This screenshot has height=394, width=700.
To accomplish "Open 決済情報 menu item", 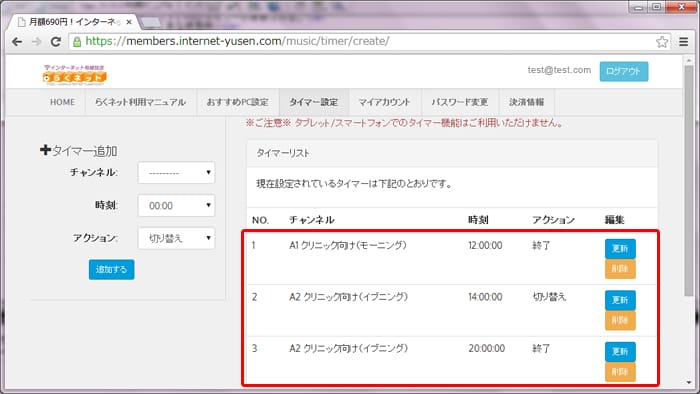I will pos(527,102).
